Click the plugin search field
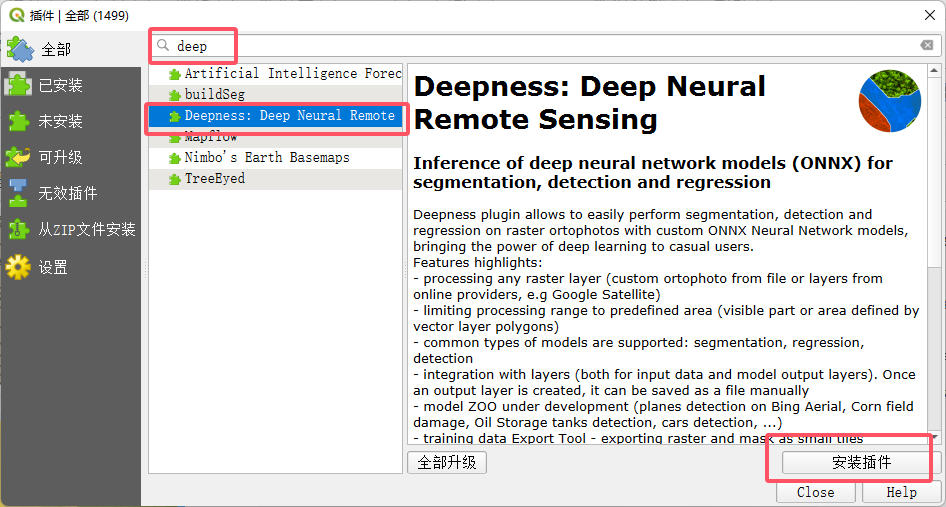This screenshot has height=507, width=946. [545, 46]
